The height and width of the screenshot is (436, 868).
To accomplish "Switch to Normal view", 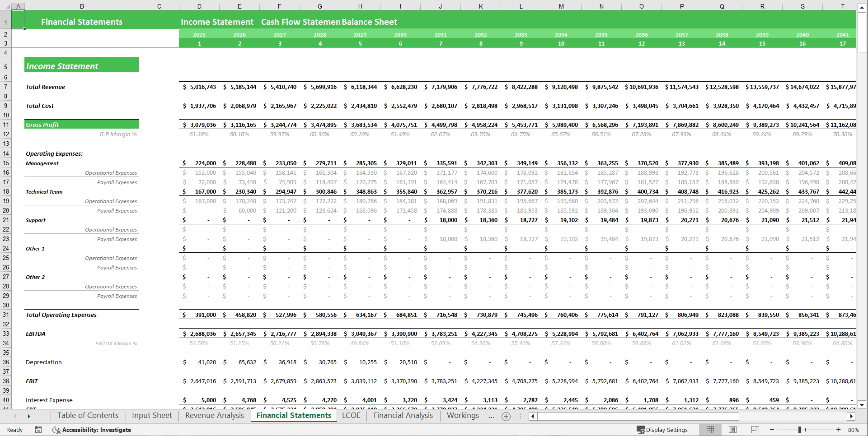I will (710, 430).
